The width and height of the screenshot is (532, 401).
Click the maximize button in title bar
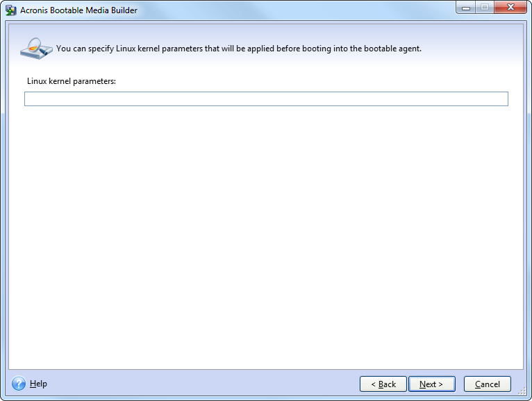(x=484, y=8)
